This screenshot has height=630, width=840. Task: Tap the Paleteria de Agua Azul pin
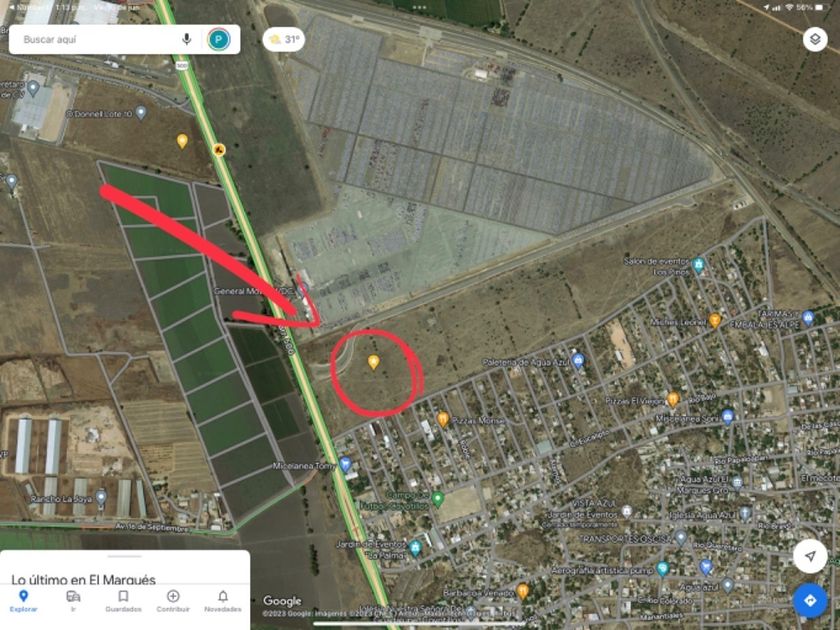(578, 361)
